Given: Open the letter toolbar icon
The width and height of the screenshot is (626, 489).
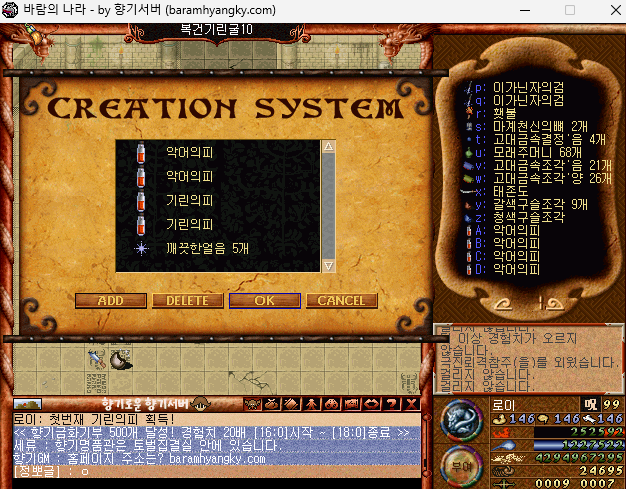Looking at the screenshot, I should 352,404.
